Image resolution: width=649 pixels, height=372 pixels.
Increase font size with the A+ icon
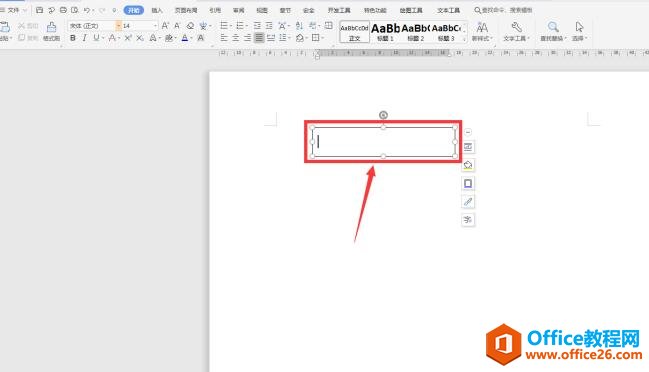[x=165, y=26]
